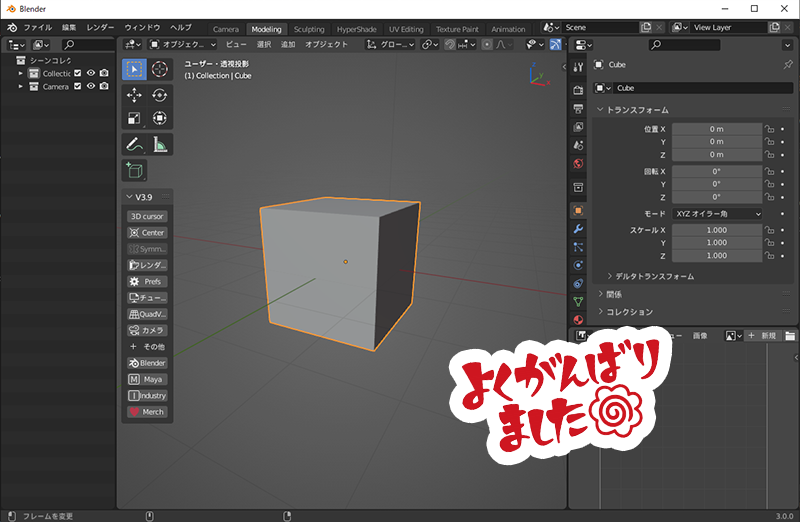Pick the Measure tool
This screenshot has width=800, height=522.
coord(159,145)
